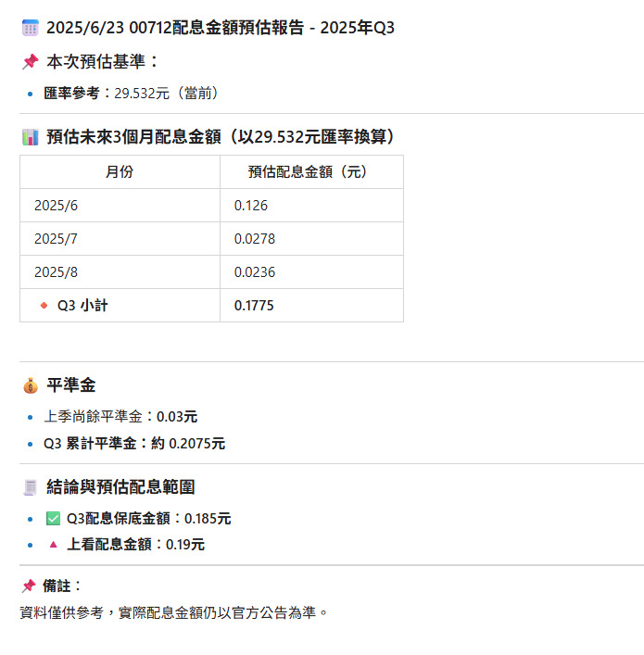
Task: Select the 平準金 heading
Action: coord(71,385)
